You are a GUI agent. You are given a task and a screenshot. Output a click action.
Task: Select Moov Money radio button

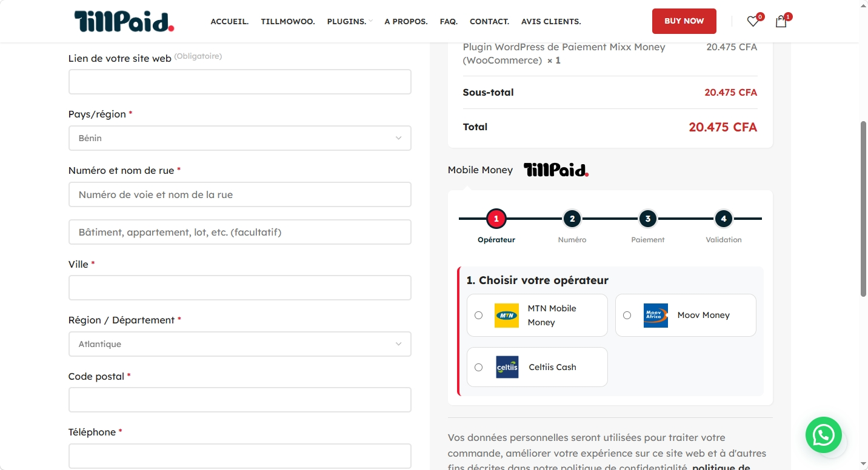point(627,315)
